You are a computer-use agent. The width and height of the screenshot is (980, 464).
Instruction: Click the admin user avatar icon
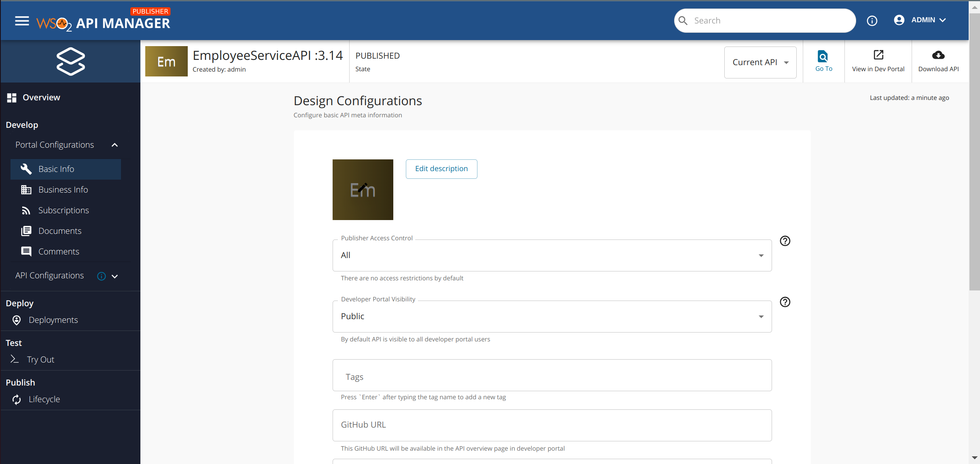tap(899, 20)
